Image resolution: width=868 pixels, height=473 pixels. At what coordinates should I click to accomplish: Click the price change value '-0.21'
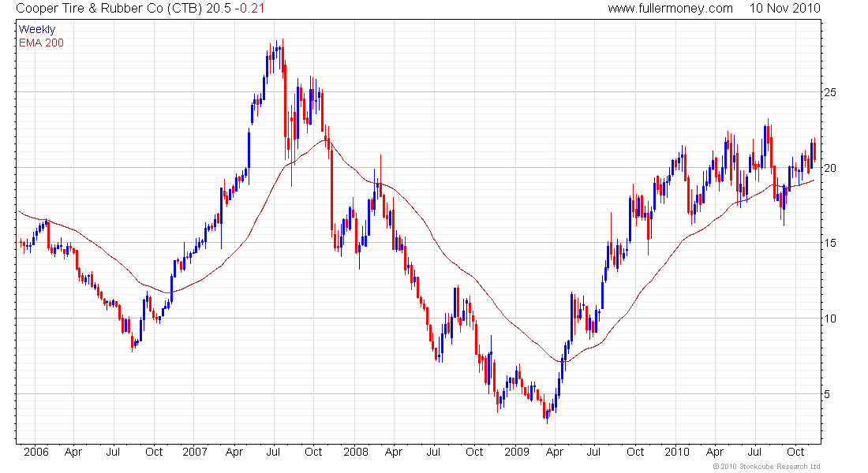tap(249, 9)
